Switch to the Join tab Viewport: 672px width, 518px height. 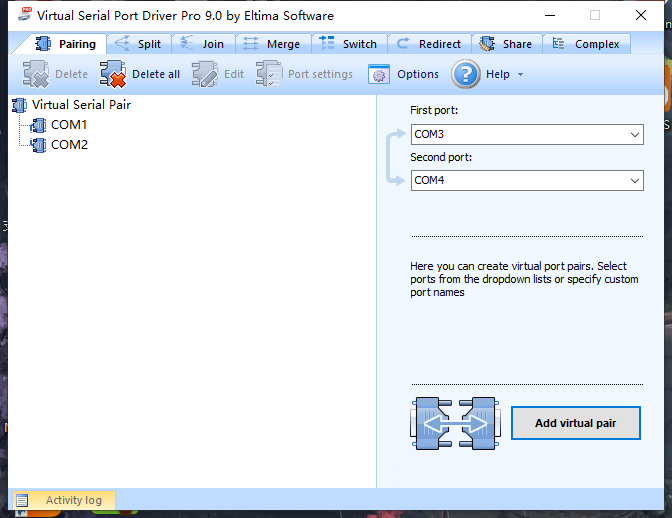[204, 44]
